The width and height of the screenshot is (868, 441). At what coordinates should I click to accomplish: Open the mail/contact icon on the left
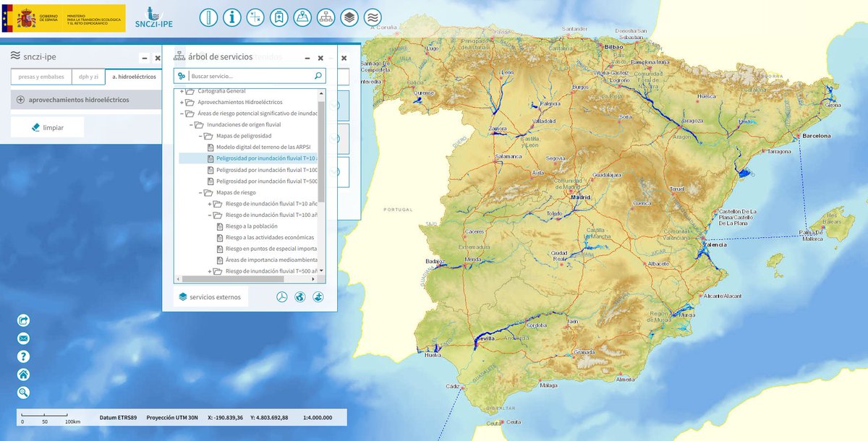click(x=22, y=337)
